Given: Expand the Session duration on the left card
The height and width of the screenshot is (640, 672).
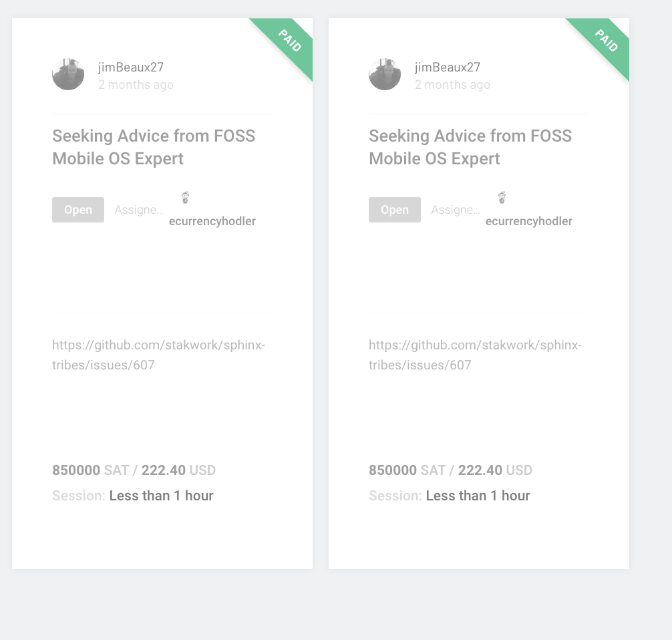Looking at the screenshot, I should pyautogui.click(x=161, y=496).
